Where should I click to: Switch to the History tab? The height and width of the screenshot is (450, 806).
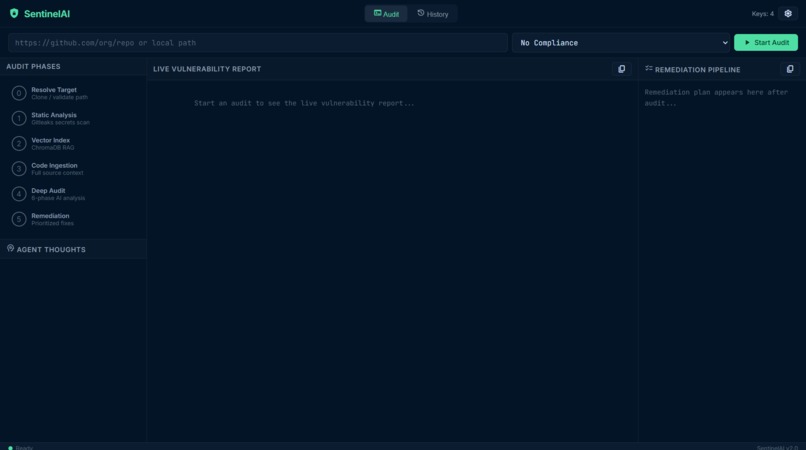[x=432, y=14]
